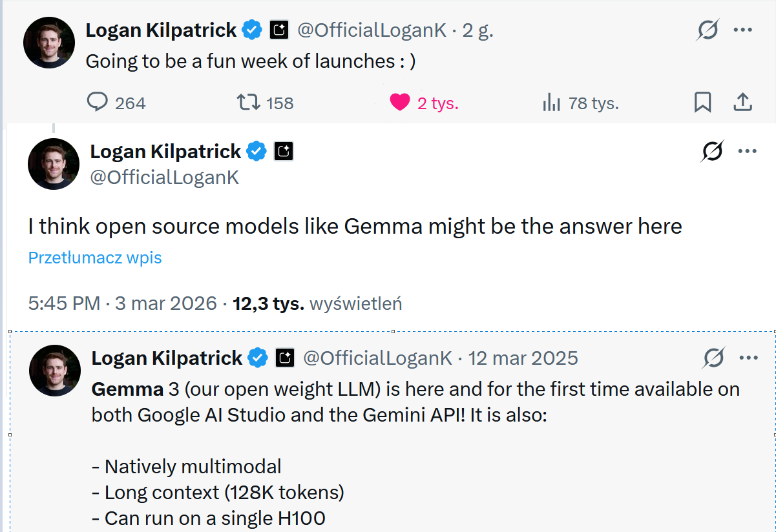Share the 'fun week of launches' post
Screen dimensions: 776x532
coord(743,102)
